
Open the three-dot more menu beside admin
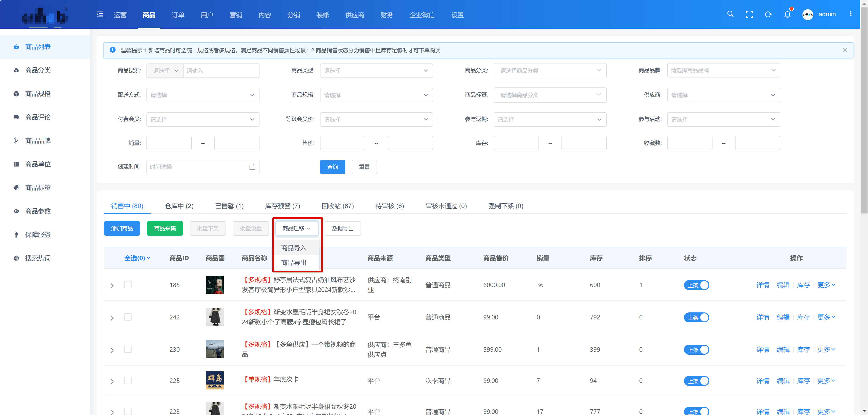850,14
